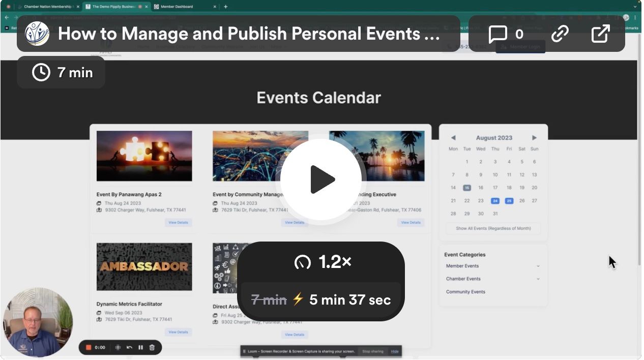Click the Events Calendar heading
Screen dimensions: 644x360
tap(318, 98)
